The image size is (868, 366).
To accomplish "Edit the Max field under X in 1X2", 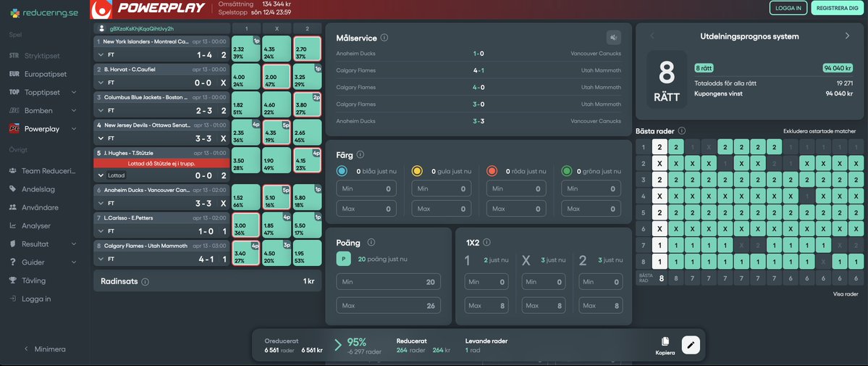I will [543, 306].
